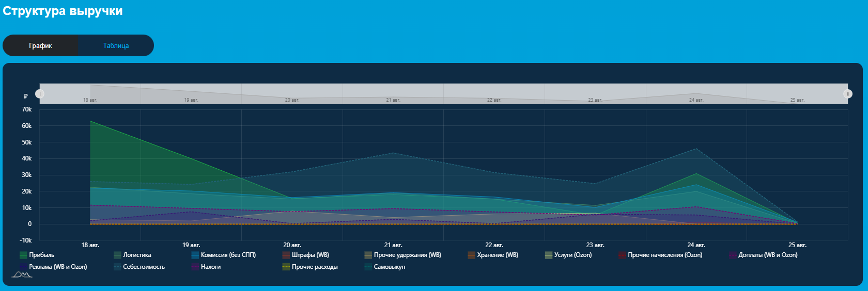Click the left range scrollbar handle
868x291 pixels.
click(40, 93)
